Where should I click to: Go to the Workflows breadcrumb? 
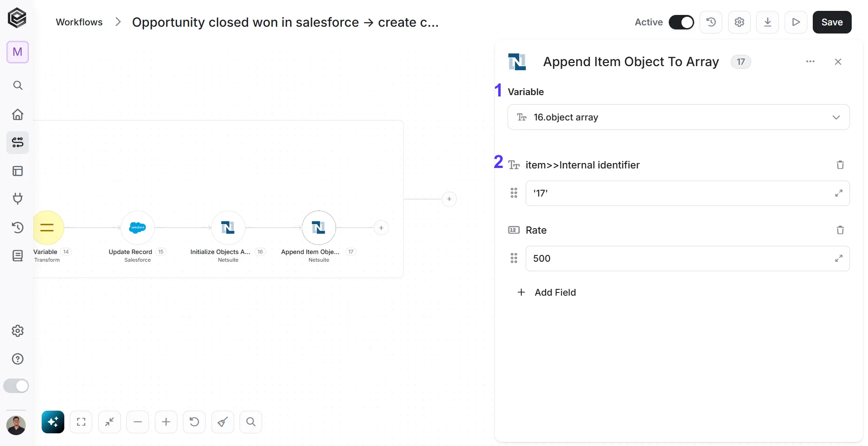79,22
